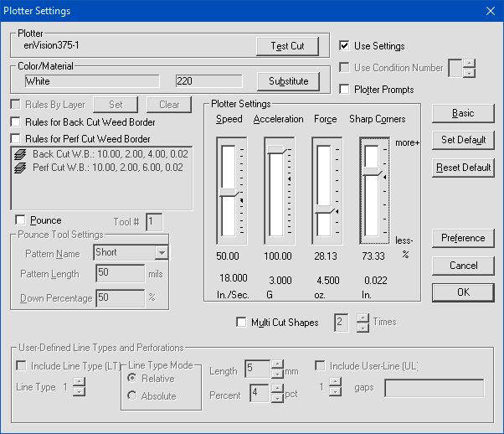
Task: Increment the User-Line number spinner
Action: coord(336,382)
